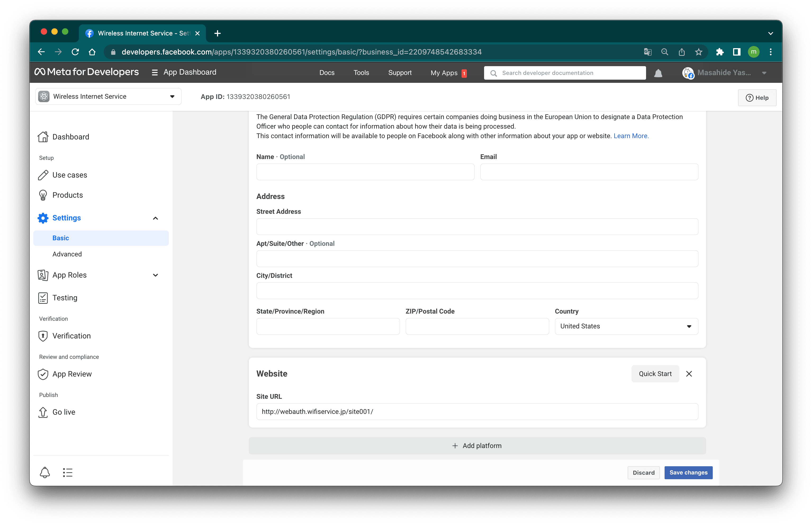This screenshot has width=812, height=525.
Task: Click the Testing checklist icon
Action: point(43,298)
